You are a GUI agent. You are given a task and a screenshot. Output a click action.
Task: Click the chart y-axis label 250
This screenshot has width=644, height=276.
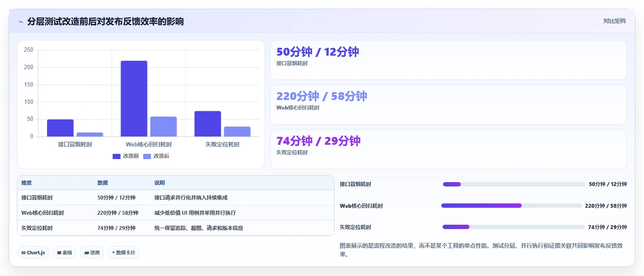(x=29, y=50)
